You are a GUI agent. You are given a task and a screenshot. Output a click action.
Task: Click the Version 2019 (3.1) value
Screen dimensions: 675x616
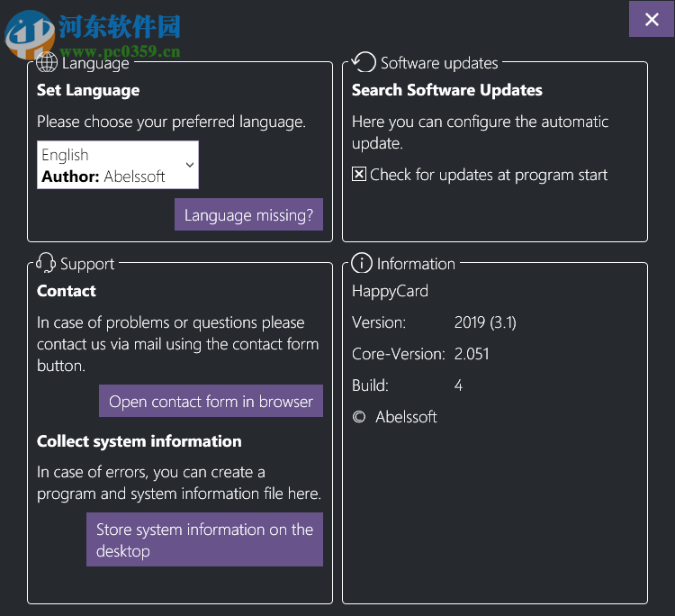pyautogui.click(x=485, y=322)
